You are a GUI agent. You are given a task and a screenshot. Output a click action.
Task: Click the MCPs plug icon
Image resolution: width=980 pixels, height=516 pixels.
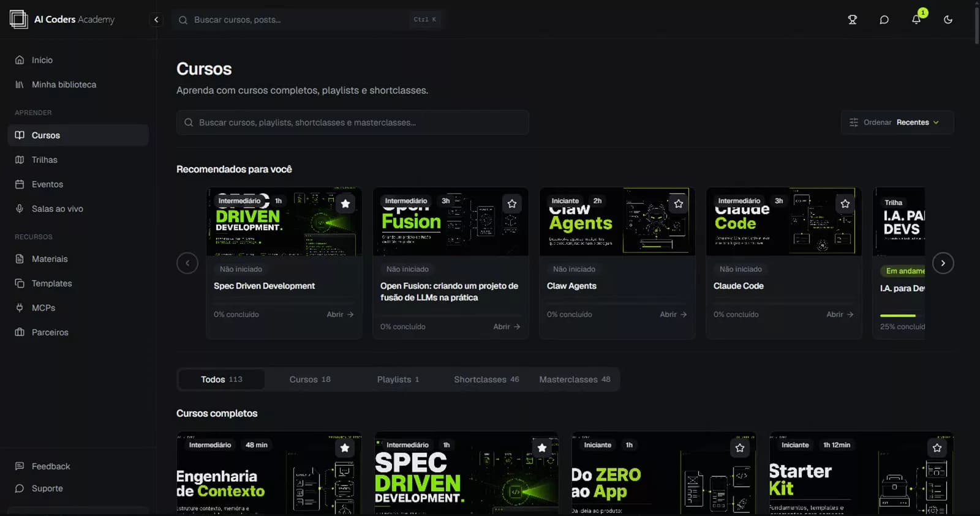point(20,308)
